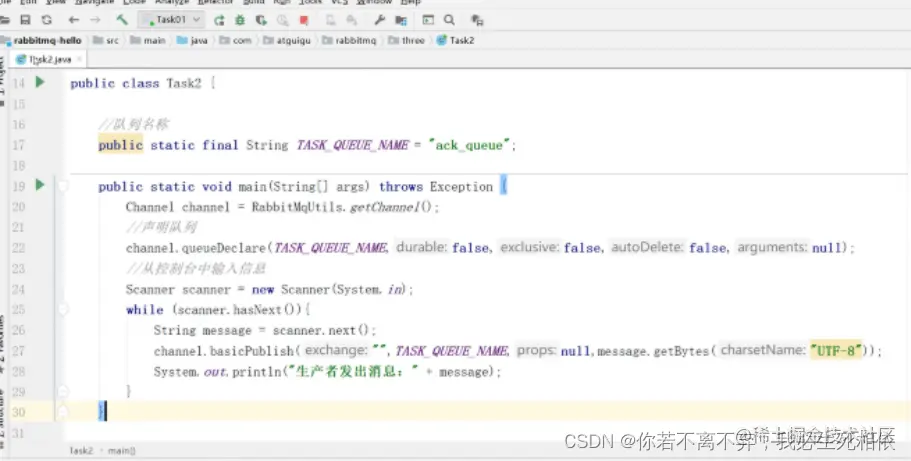Select src folder in navigation bar

pyautogui.click(x=106, y=41)
